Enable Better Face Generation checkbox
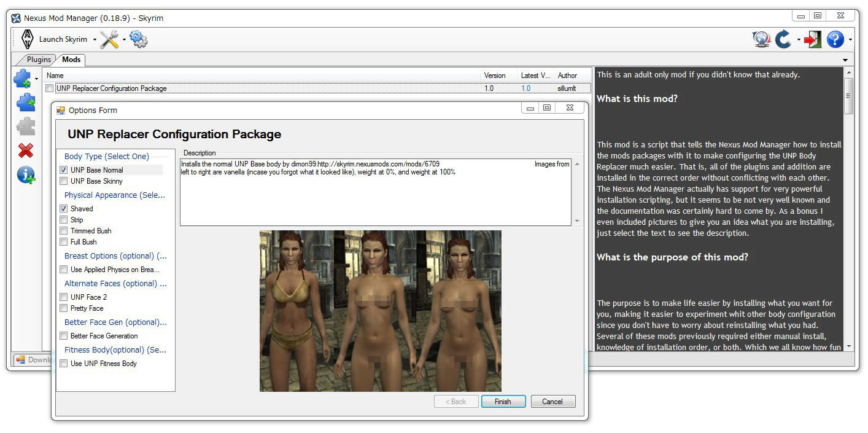 click(x=64, y=336)
